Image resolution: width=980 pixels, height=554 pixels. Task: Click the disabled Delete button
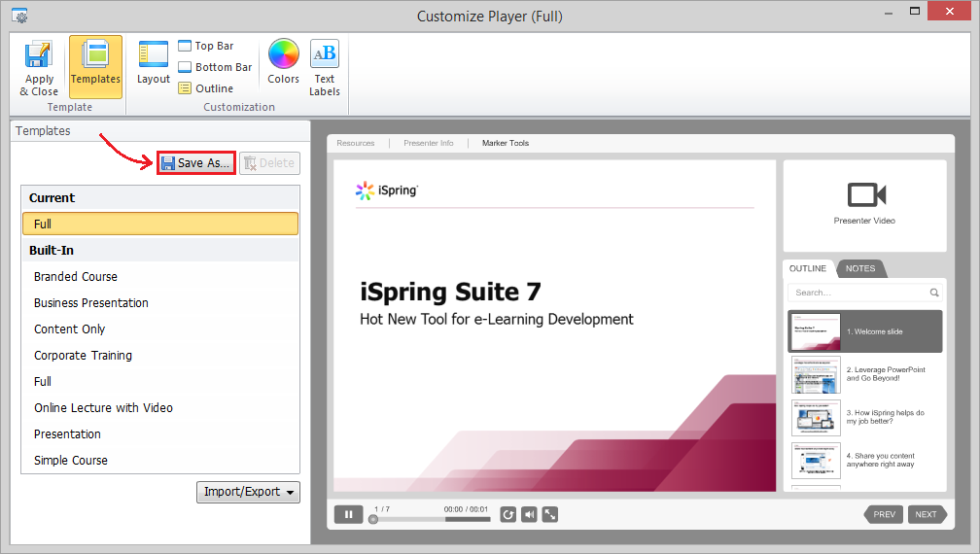[x=269, y=163]
